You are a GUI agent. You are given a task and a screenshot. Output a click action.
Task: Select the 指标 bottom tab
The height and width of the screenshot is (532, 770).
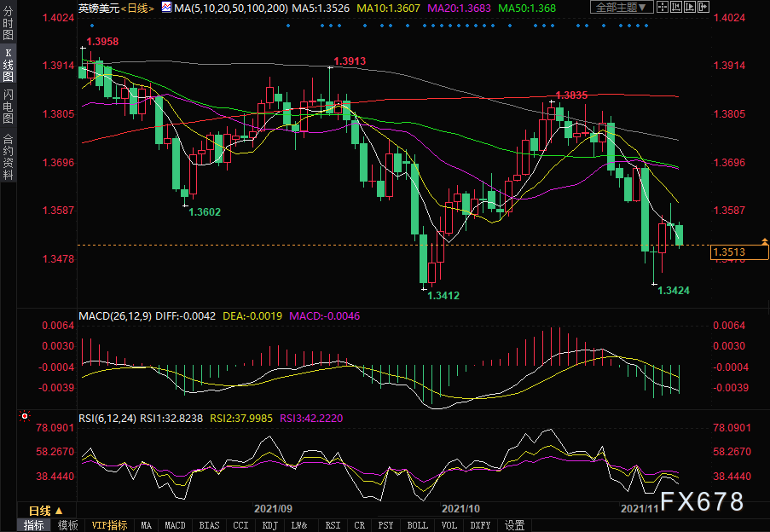tap(34, 525)
